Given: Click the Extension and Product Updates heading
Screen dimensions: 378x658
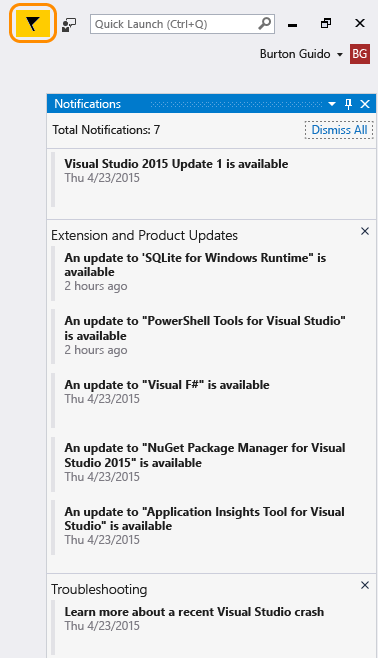Looking at the screenshot, I should pos(144,235).
